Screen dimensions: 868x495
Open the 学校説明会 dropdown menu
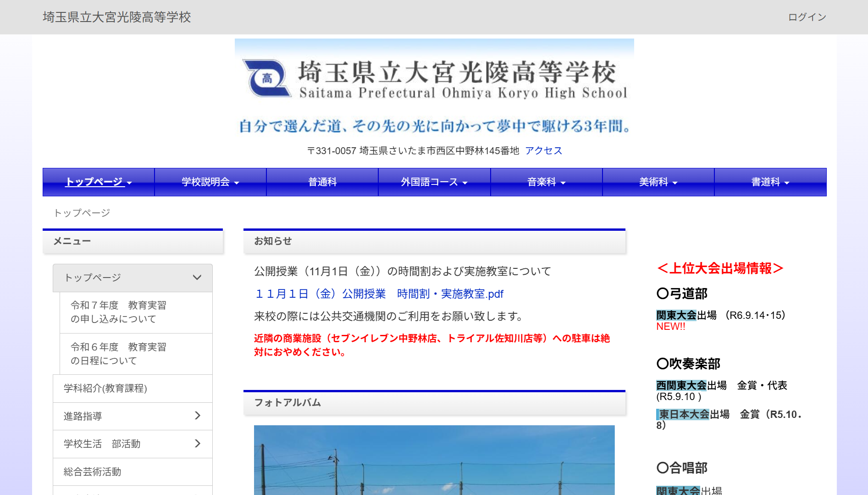click(210, 182)
